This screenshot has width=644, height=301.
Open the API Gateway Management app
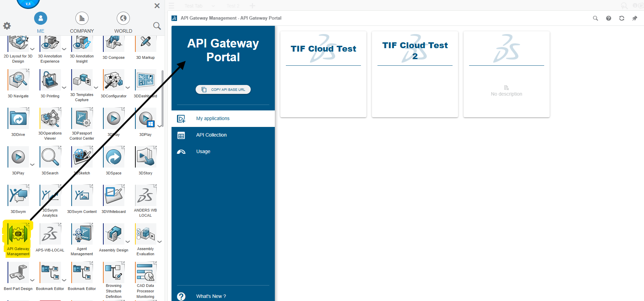pos(18,239)
